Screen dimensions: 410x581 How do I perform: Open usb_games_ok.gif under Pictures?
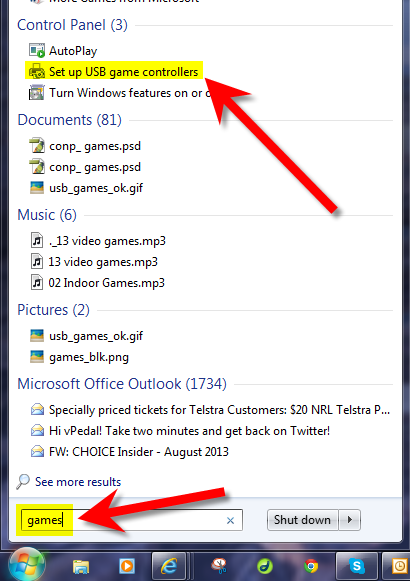pos(86,336)
